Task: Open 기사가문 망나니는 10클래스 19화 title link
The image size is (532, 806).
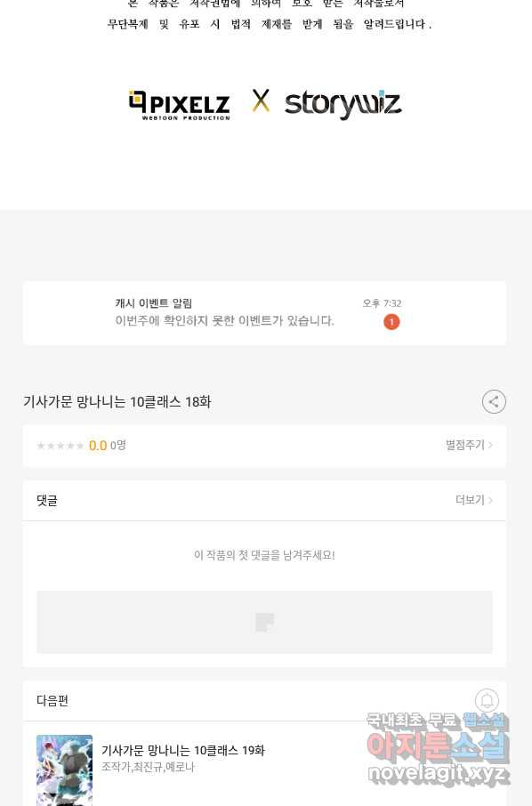Action: coord(183,751)
